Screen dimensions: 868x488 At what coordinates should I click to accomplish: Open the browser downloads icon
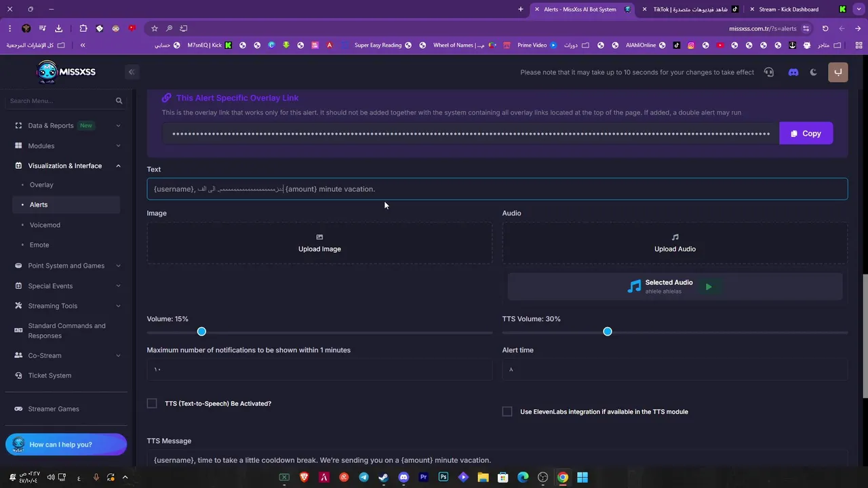[x=58, y=28]
